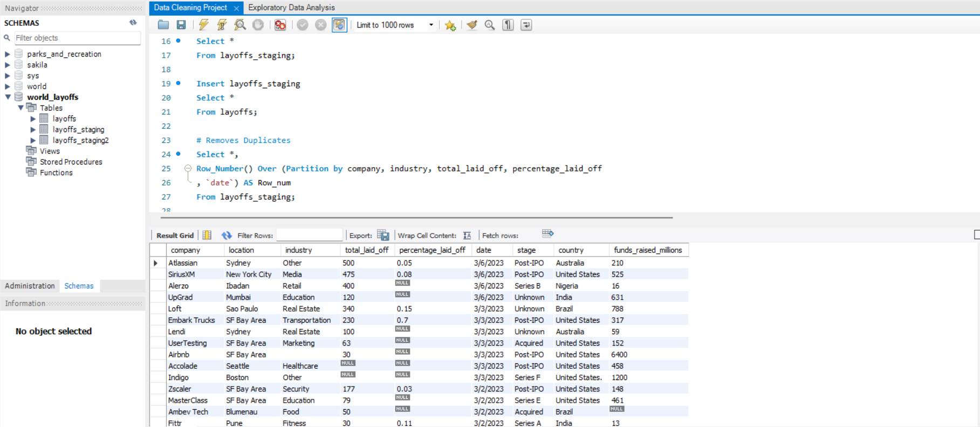Add snippet with the star icon

point(450,25)
